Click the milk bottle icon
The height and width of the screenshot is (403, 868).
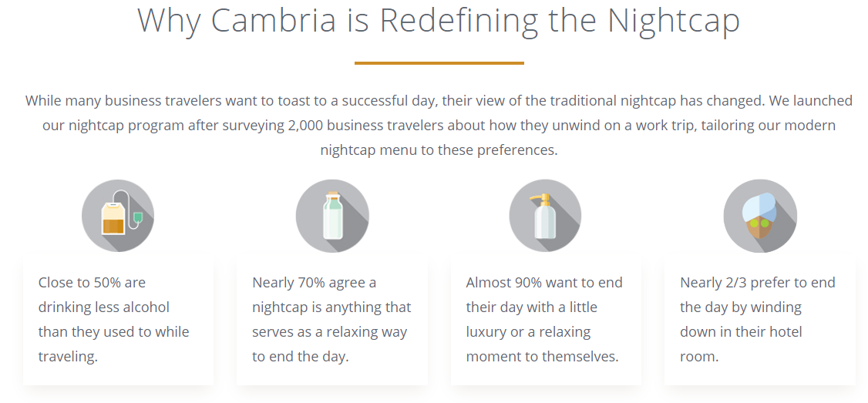point(332,216)
